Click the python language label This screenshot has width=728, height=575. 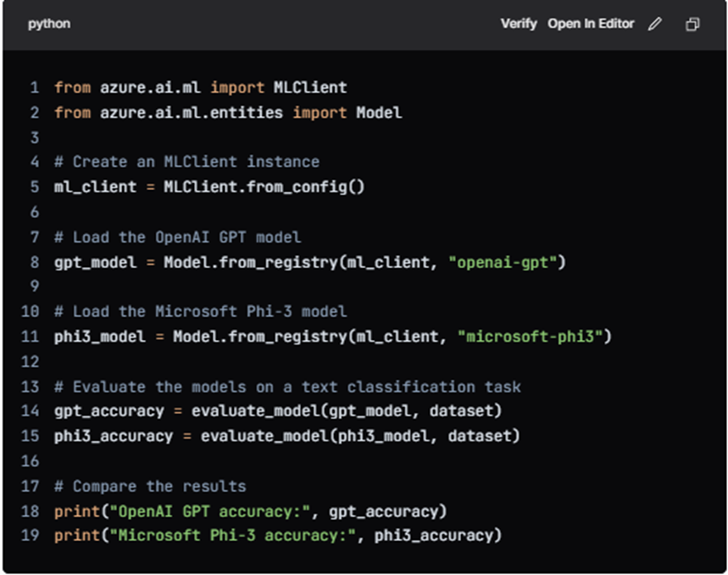[49, 24]
